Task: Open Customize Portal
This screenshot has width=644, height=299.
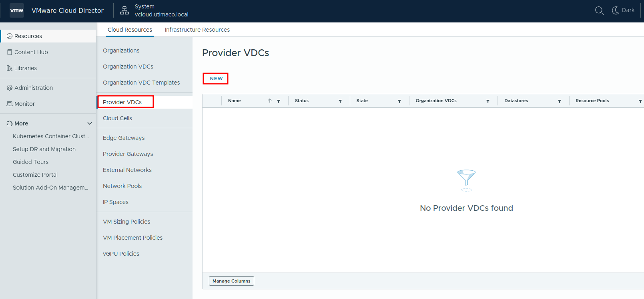Action: click(35, 175)
